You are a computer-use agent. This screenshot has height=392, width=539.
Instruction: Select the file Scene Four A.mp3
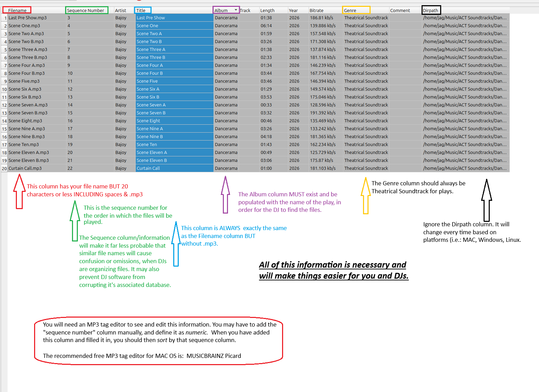[x=27, y=65]
